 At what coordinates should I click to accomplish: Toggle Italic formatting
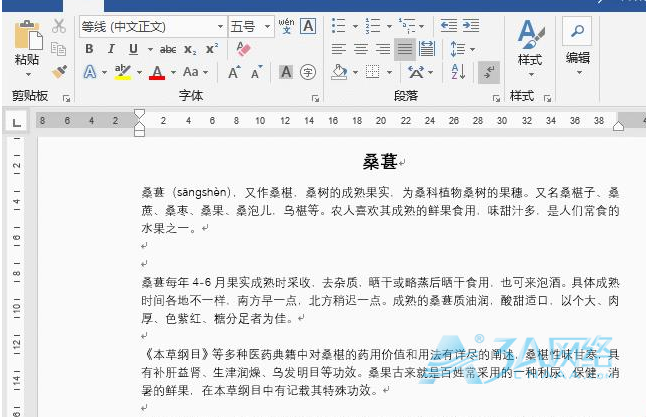(107, 49)
